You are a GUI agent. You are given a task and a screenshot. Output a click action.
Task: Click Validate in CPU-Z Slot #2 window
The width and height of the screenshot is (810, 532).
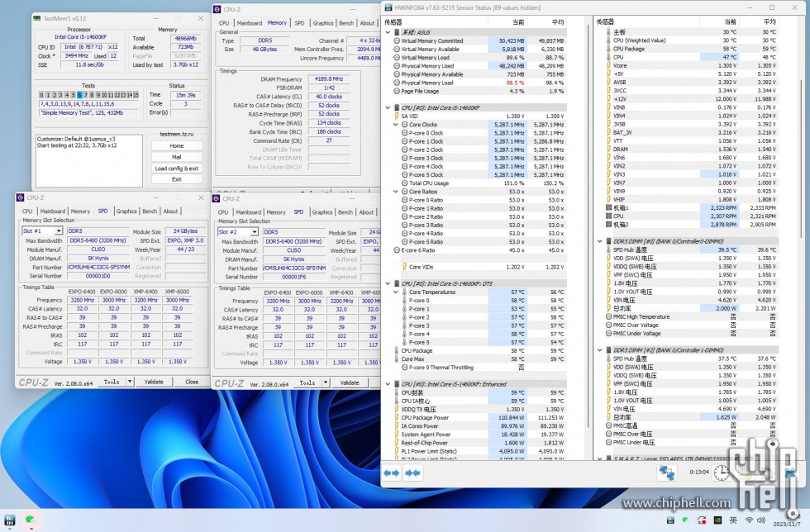coord(349,382)
